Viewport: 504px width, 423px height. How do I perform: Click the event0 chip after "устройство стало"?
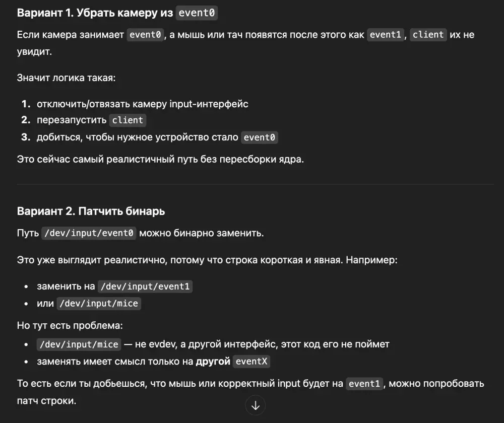[260, 137]
